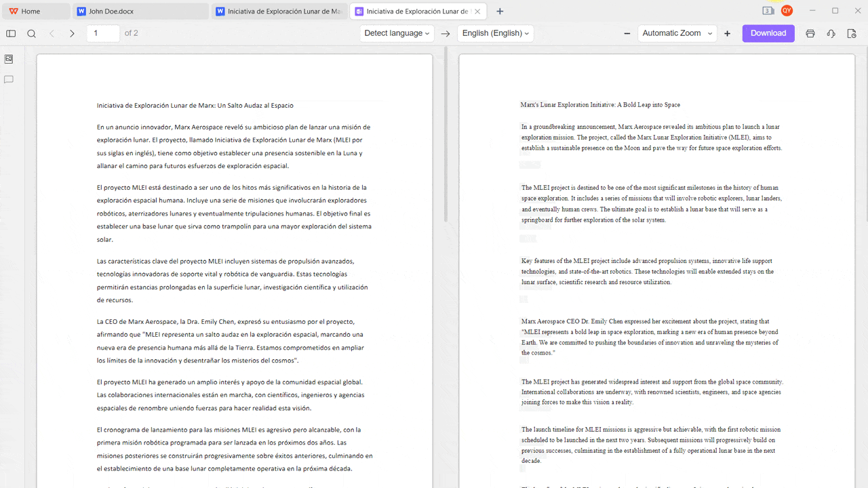
Task: Click the line starting "The MLEI project has generated widespread"
Action: point(652,382)
